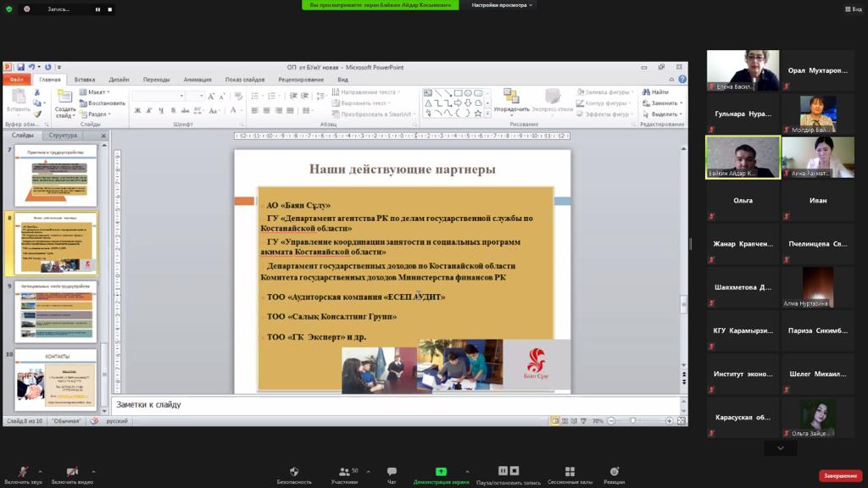Open Макет layout dropdown
The image size is (868, 488).
click(95, 91)
